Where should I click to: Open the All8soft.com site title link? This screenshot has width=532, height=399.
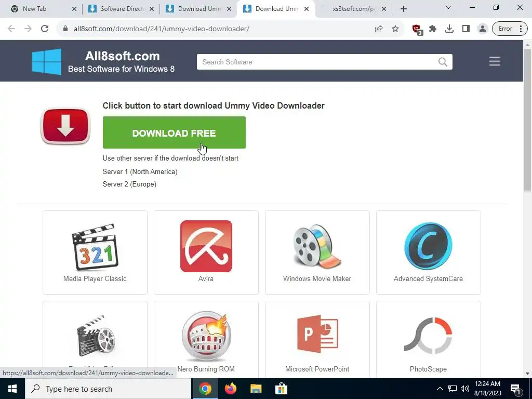(122, 56)
